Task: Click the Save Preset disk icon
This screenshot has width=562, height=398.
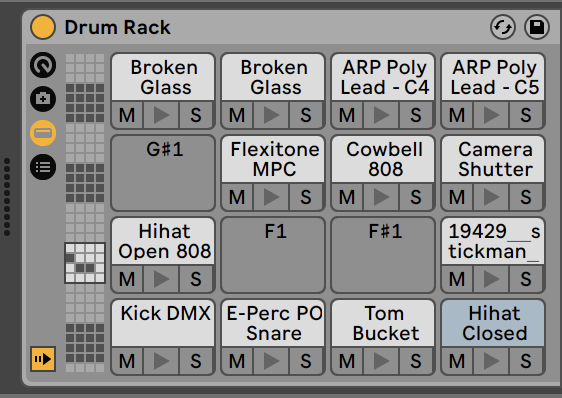Action: (537, 27)
